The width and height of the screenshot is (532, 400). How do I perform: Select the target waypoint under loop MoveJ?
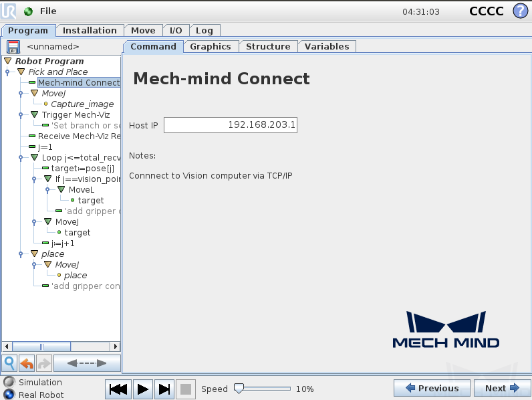tap(78, 233)
